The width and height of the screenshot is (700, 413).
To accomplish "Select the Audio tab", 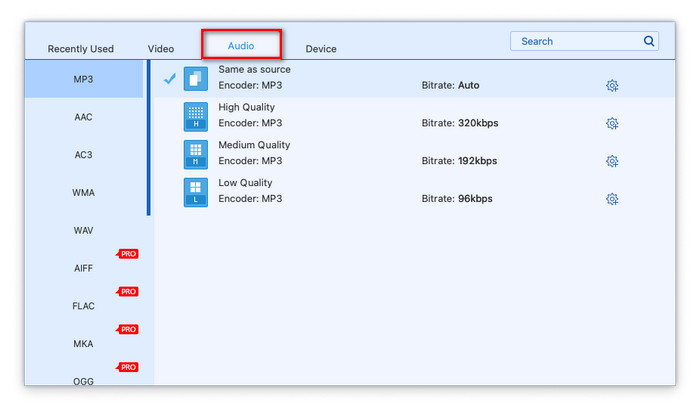I will [241, 46].
